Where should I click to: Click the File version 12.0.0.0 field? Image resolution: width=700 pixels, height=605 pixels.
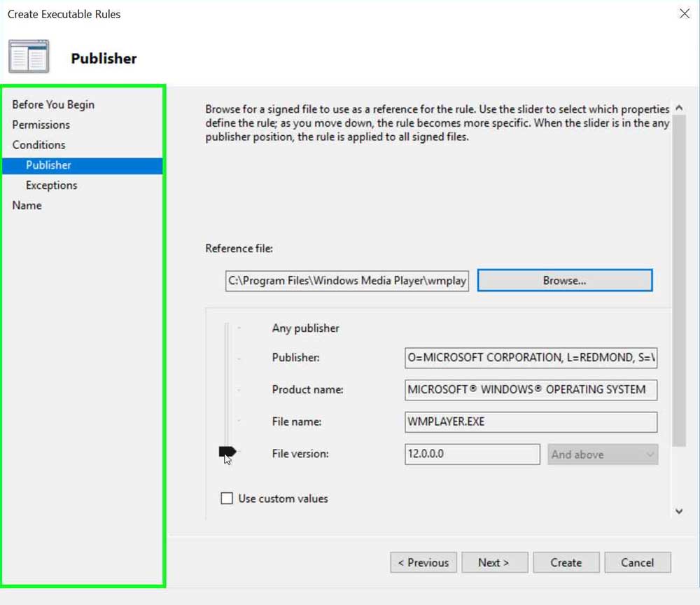472,454
